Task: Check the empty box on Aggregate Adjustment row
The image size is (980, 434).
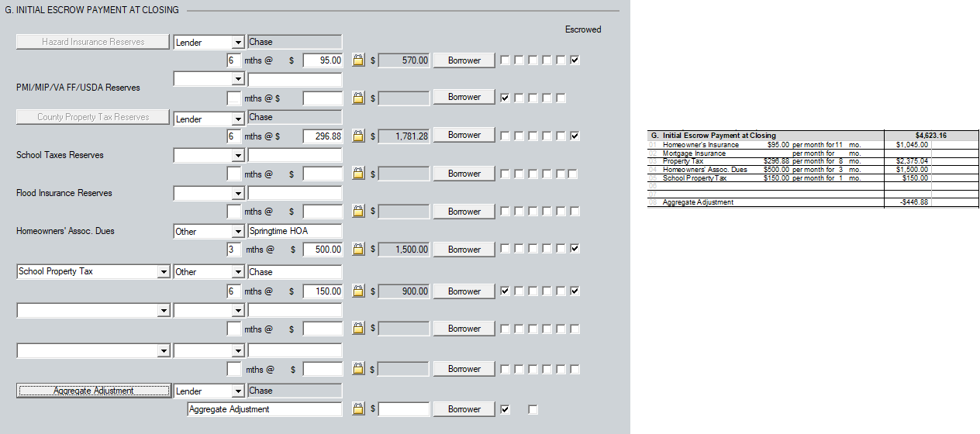Action: pos(533,409)
